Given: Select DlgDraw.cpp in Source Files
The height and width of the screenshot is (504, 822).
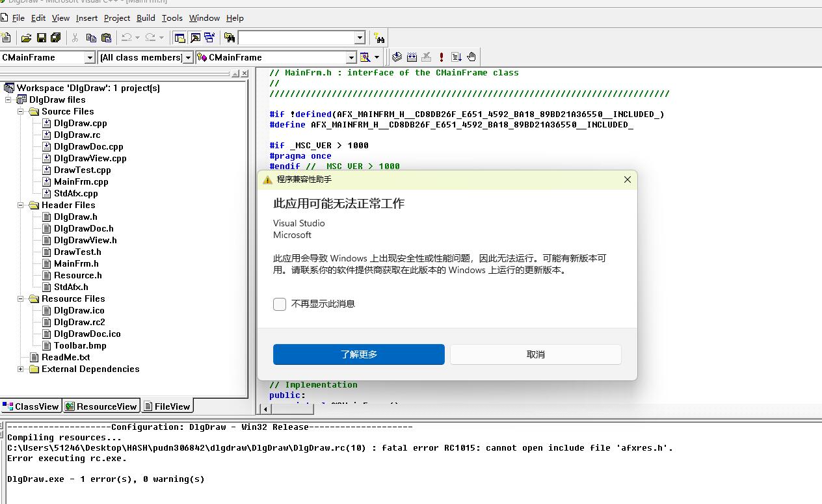Looking at the screenshot, I should point(80,123).
